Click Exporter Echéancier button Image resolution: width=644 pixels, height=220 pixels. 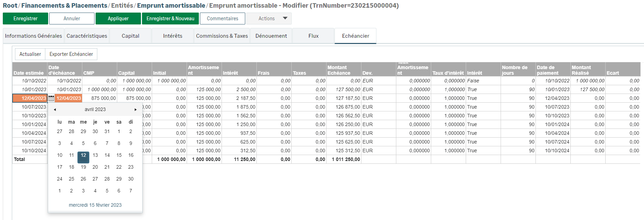(71, 54)
